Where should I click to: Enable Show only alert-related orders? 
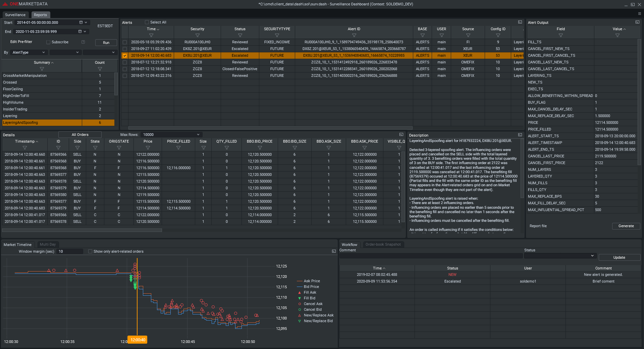pos(90,251)
